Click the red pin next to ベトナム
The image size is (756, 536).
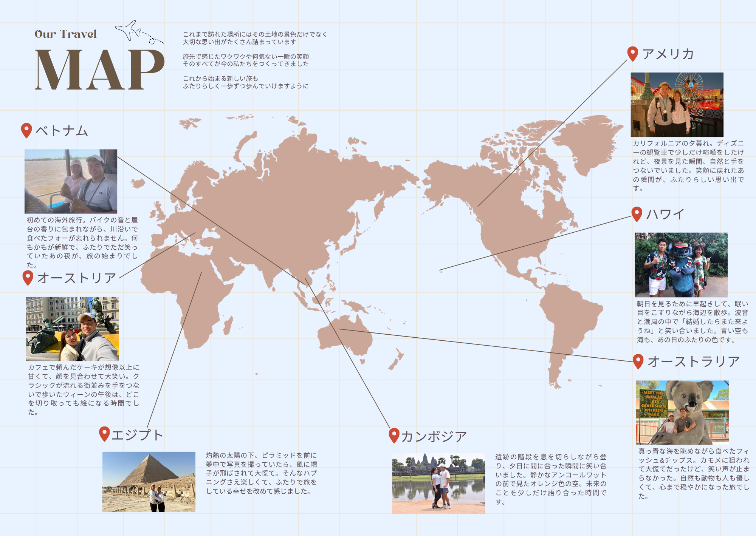pos(26,130)
